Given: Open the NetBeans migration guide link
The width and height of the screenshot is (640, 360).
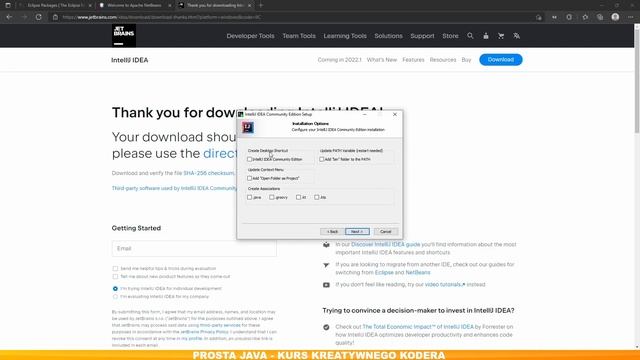Looking at the screenshot, I should 418,272.
